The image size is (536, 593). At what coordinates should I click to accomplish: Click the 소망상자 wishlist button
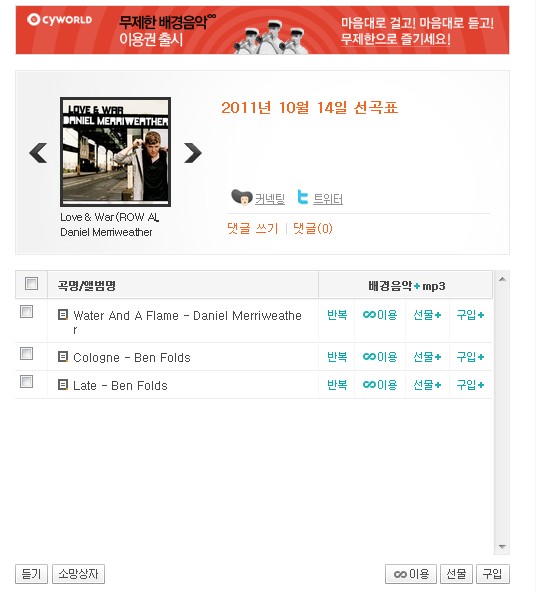78,574
